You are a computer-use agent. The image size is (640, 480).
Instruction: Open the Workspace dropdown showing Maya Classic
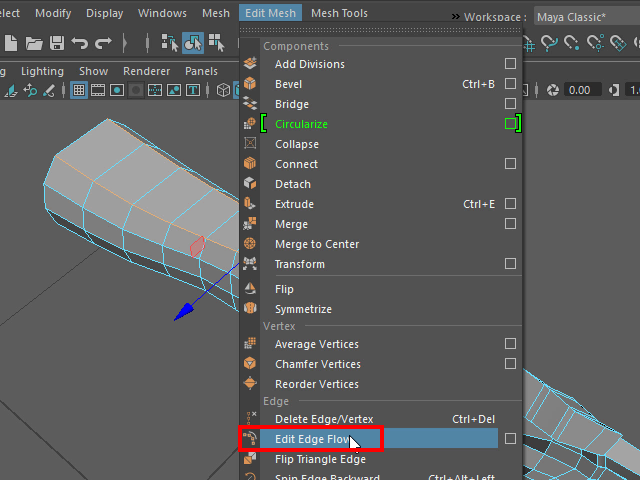pyautogui.click(x=581, y=17)
